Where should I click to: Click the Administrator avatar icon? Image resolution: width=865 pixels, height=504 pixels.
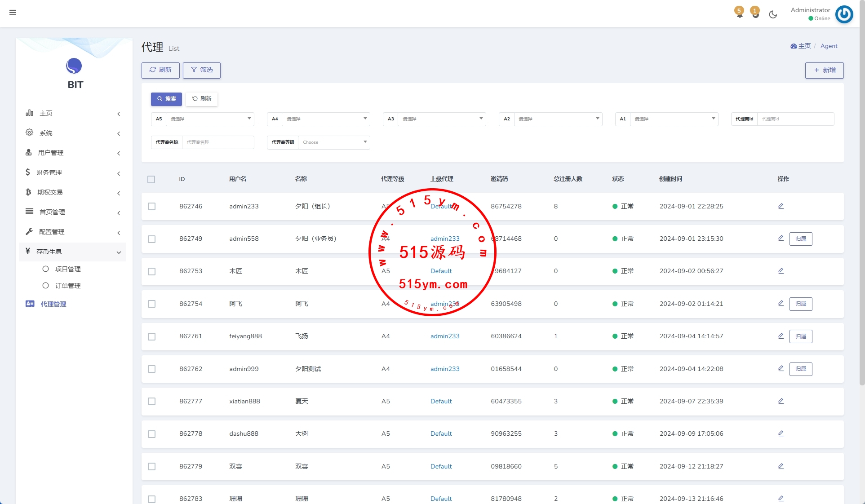(844, 14)
